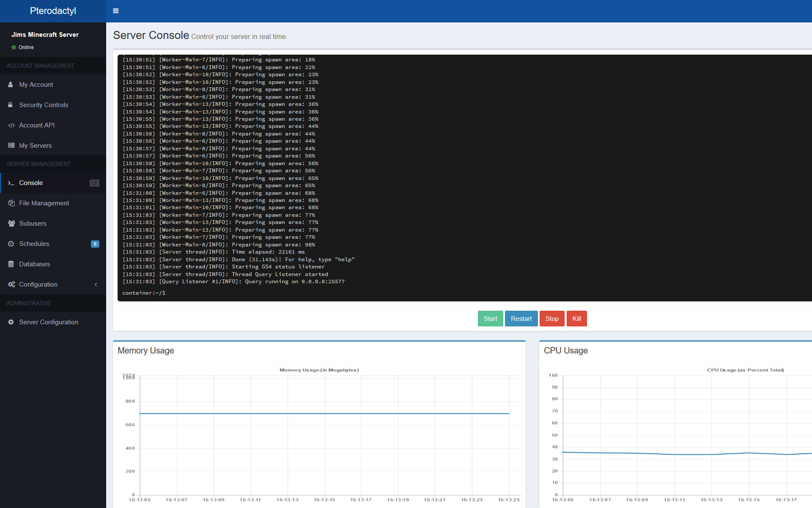Go to My Servers list
The image size is (812, 508).
tap(53, 146)
